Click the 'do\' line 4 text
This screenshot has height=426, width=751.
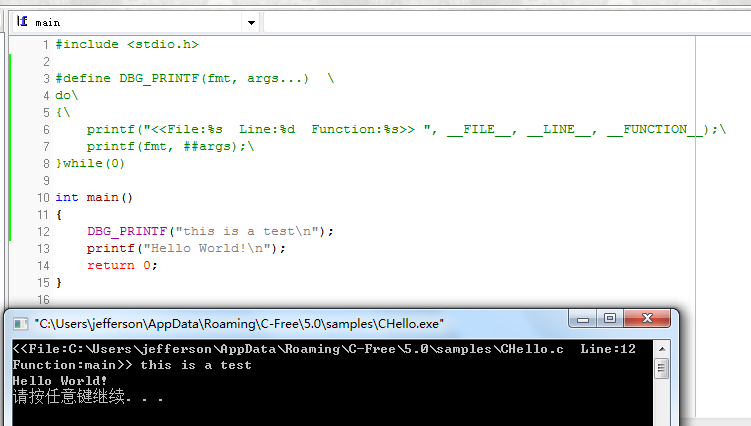[67, 95]
